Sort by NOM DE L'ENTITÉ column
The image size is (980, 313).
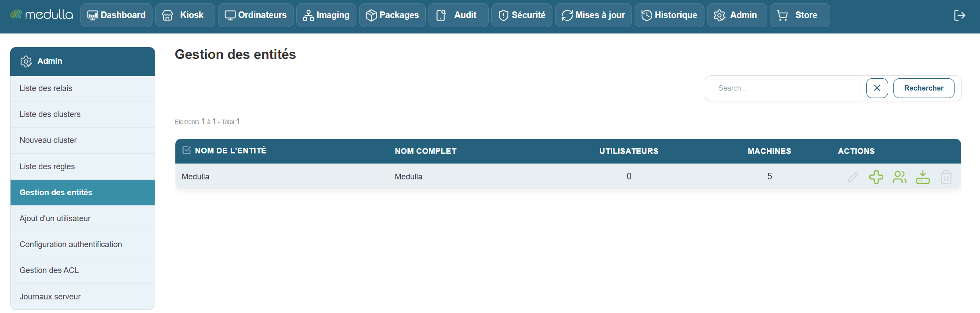click(230, 151)
